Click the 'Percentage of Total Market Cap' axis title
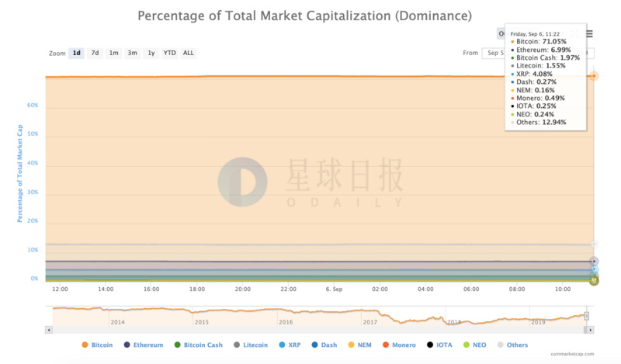Image resolution: width=621 pixels, height=364 pixels. (19, 174)
